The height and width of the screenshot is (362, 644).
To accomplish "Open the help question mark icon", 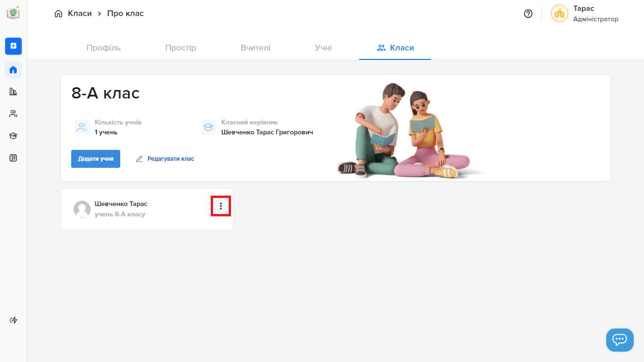I will pyautogui.click(x=528, y=14).
